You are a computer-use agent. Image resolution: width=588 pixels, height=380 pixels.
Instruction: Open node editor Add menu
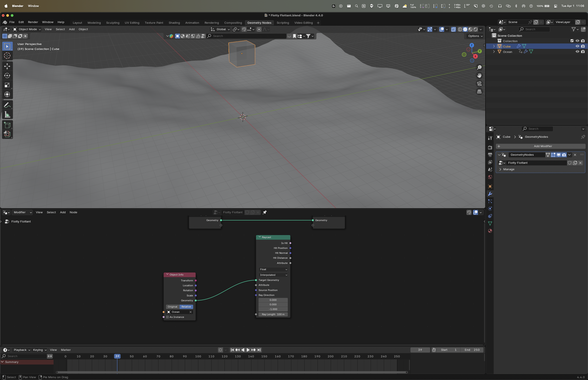[63, 212]
